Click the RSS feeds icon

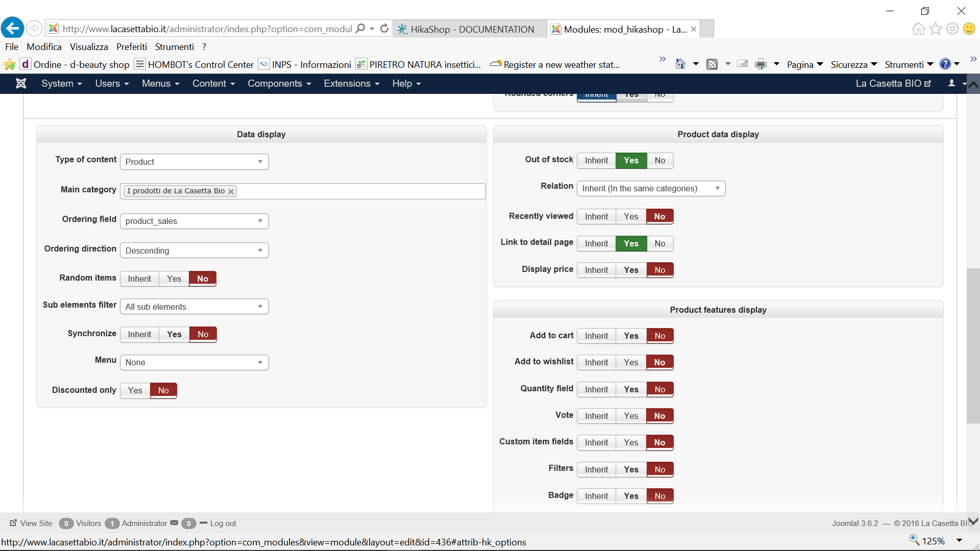[x=712, y=64]
